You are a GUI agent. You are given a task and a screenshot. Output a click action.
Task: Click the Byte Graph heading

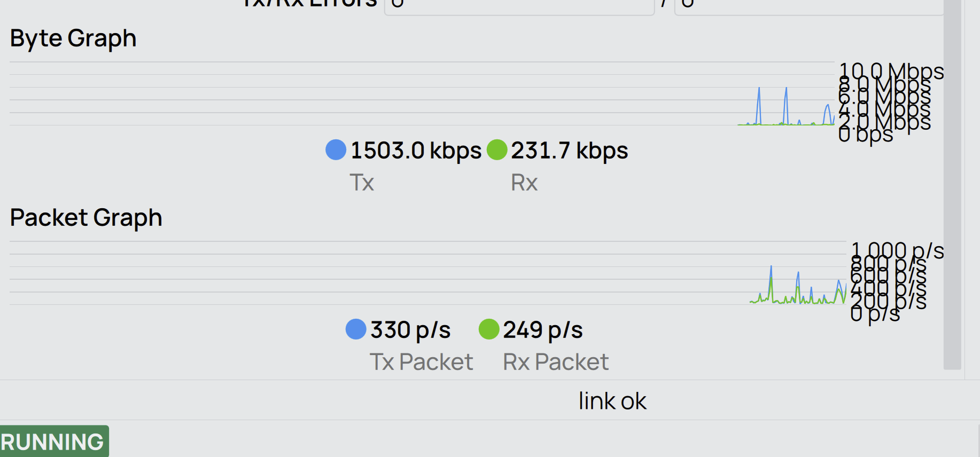(73, 38)
